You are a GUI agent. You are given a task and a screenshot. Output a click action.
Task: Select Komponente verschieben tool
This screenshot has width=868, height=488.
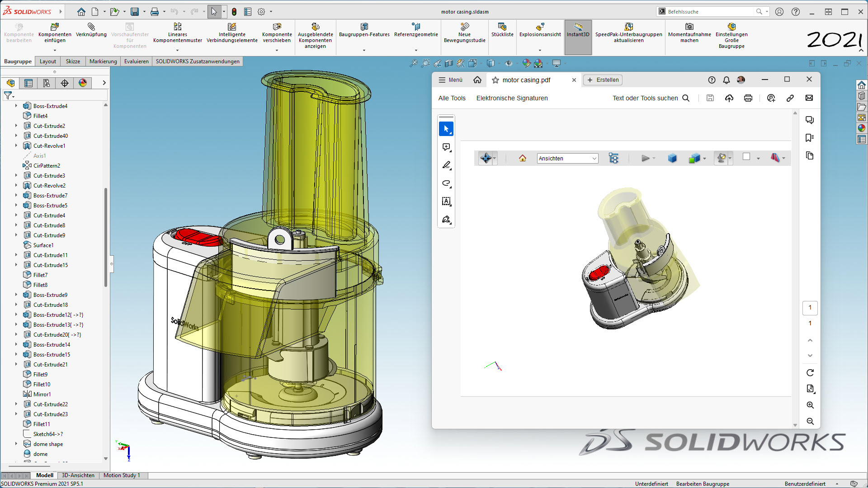(x=277, y=33)
